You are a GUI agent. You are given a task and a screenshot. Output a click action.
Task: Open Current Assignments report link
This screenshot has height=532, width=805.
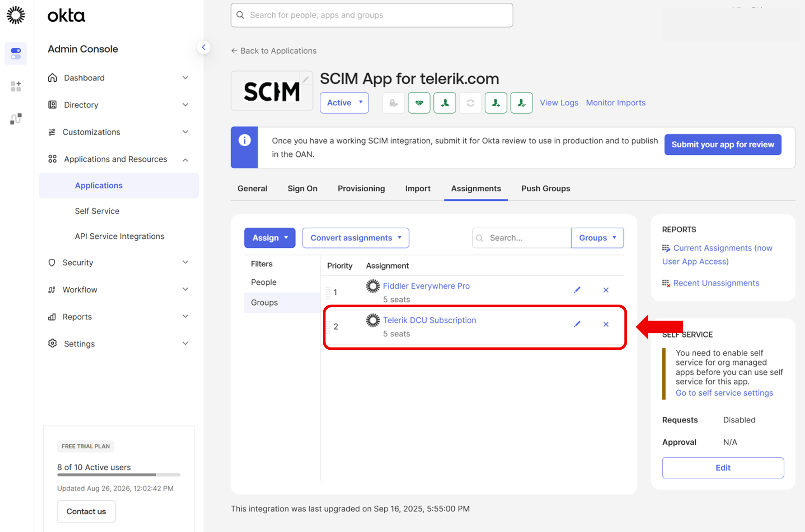tap(717, 255)
